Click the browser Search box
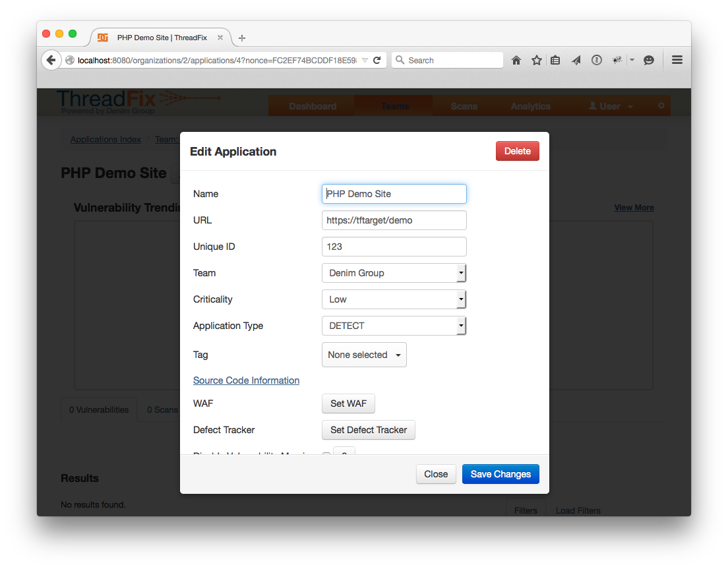Image resolution: width=728 pixels, height=569 pixels. (x=448, y=61)
